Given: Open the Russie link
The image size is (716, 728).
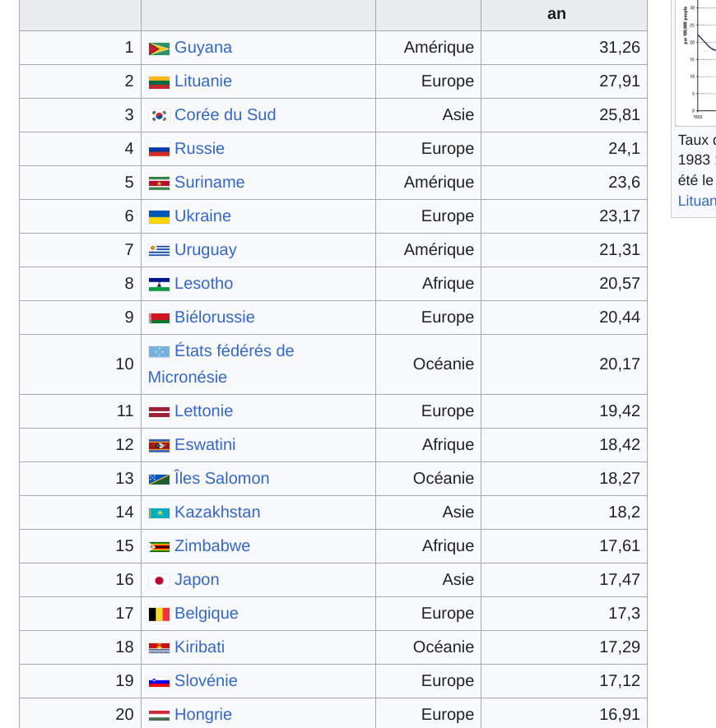Looking at the screenshot, I should click(199, 149).
